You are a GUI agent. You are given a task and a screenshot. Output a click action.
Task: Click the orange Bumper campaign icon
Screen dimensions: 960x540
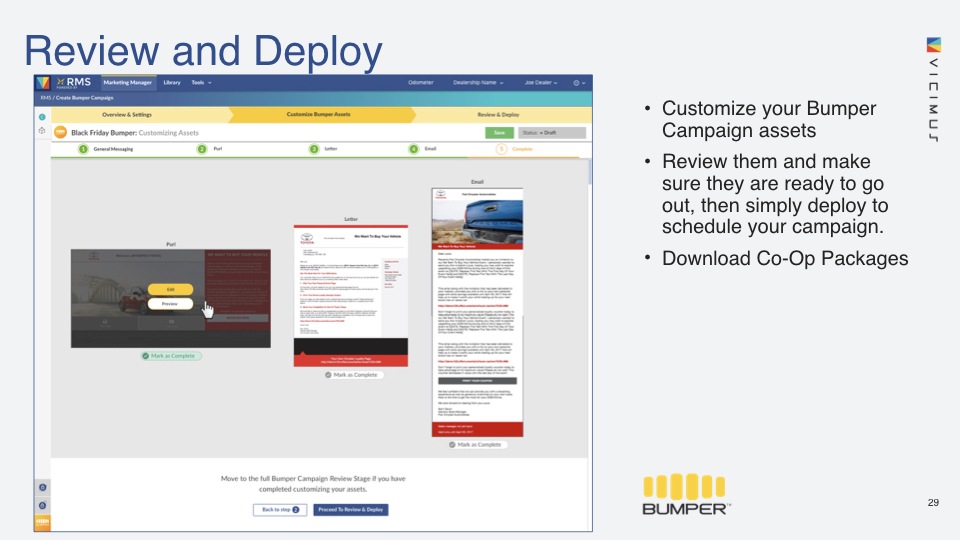click(x=61, y=132)
